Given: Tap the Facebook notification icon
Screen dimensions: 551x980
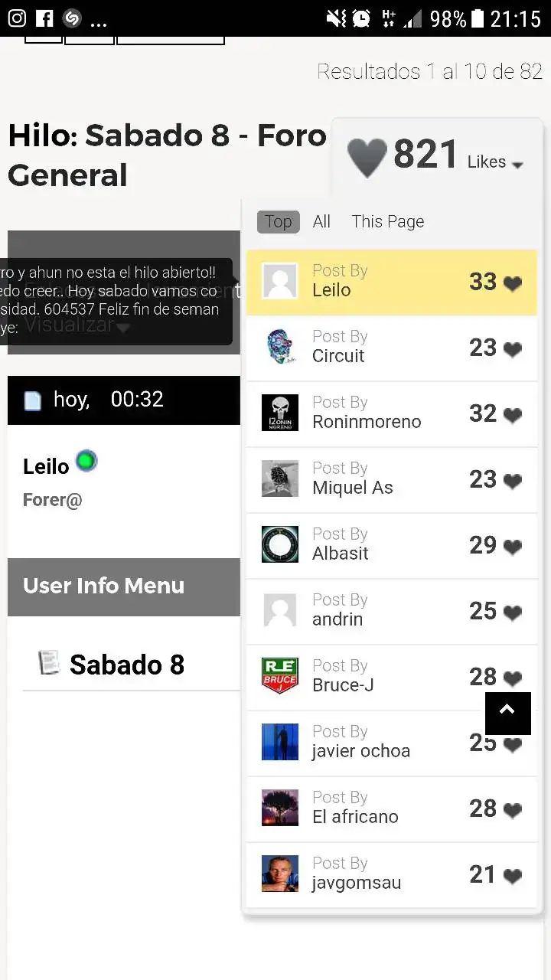Looking at the screenshot, I should (44, 18).
